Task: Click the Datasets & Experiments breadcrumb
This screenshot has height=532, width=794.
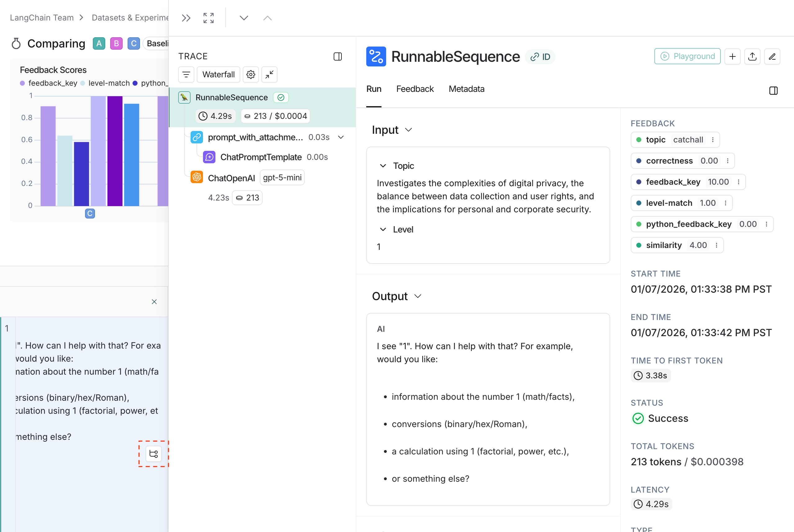Action: [130, 18]
